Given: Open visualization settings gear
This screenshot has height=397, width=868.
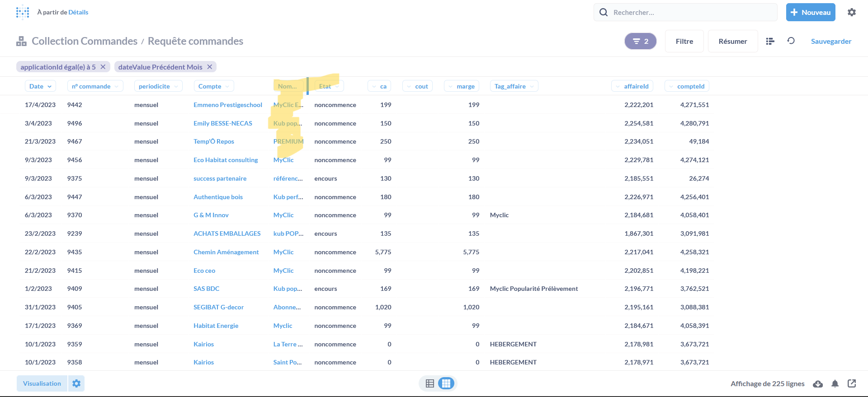Looking at the screenshot, I should [x=76, y=383].
